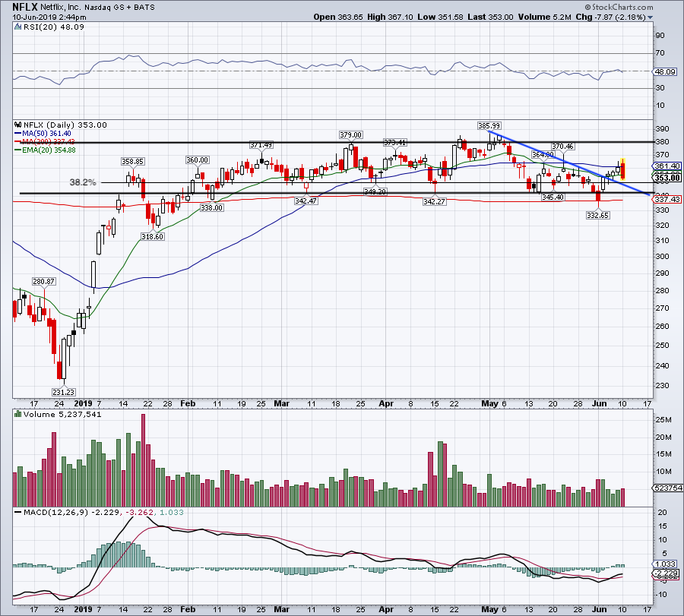The width and height of the screenshot is (684, 616).
Task: Click the Volume 5,237,541 panel label
Action: pyautogui.click(x=62, y=414)
